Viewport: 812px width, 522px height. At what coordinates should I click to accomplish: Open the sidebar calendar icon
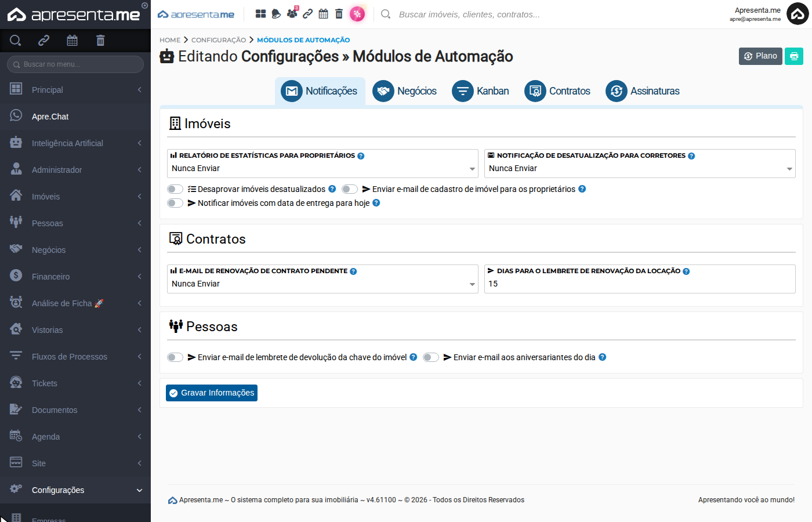tap(72, 40)
